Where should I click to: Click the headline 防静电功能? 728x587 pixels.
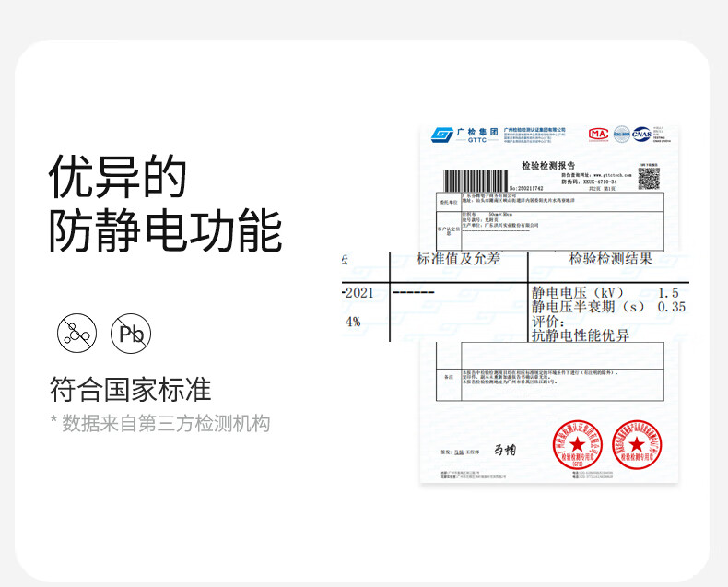[x=165, y=230]
